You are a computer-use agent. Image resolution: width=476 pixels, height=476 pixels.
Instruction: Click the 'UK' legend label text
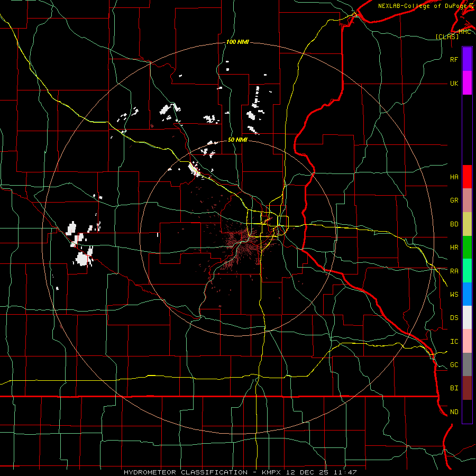[454, 83]
